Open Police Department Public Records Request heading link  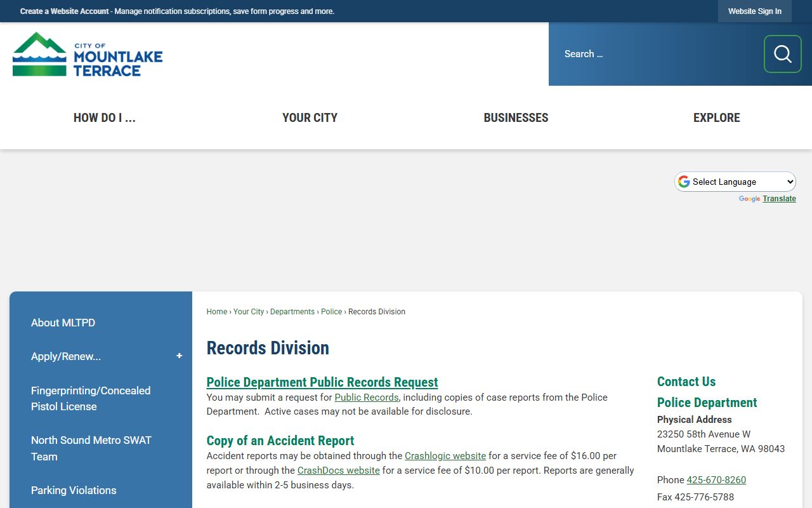coord(322,382)
